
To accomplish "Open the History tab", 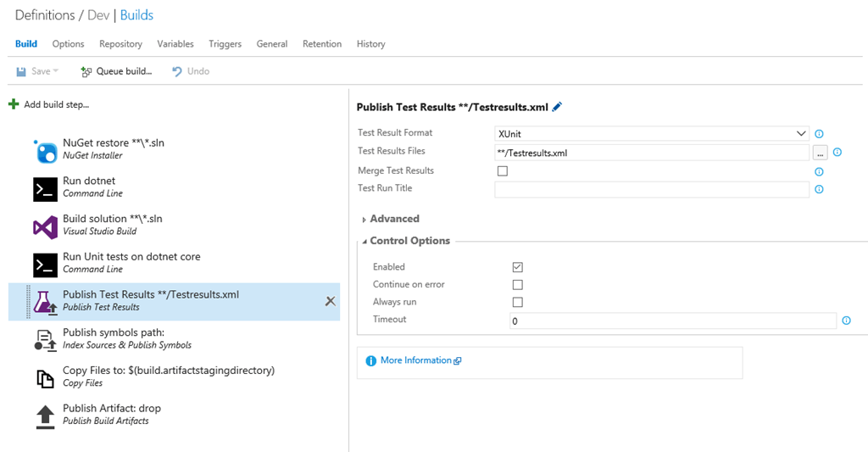I will 371,44.
